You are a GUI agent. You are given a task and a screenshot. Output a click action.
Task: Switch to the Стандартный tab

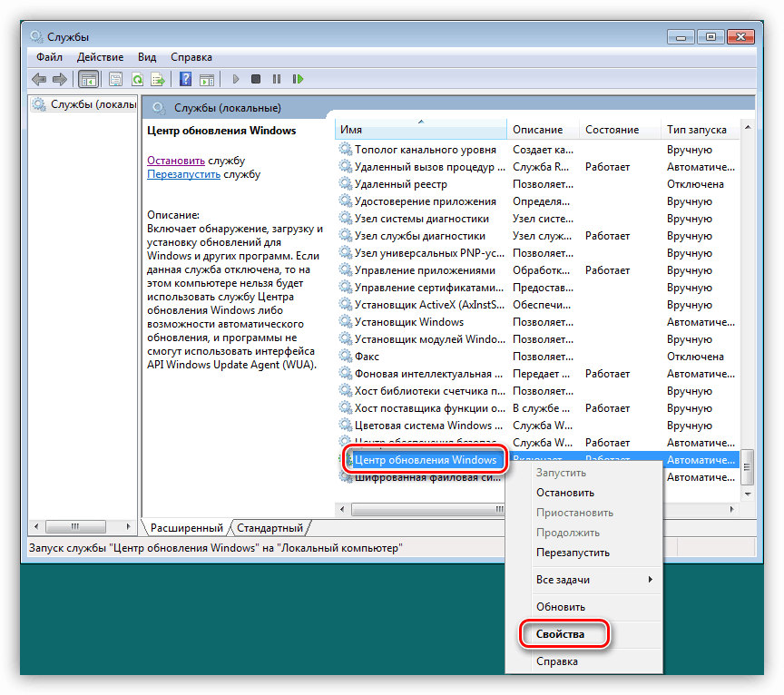pyautogui.click(x=270, y=527)
